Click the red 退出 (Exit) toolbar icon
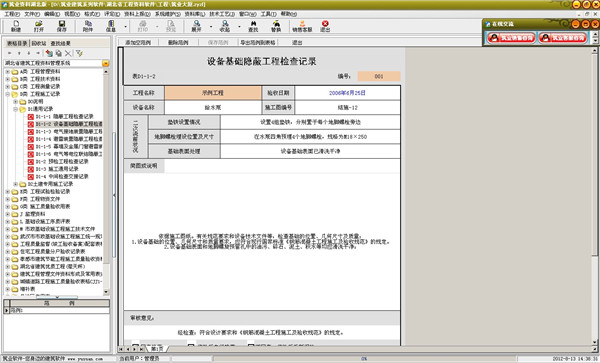The height and width of the screenshot is (363, 600). [x=325, y=26]
